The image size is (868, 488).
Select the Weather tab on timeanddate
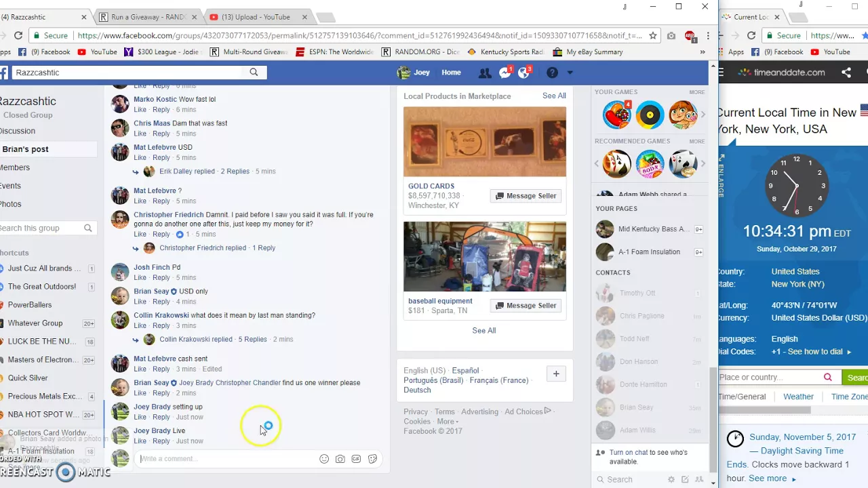[x=798, y=396]
